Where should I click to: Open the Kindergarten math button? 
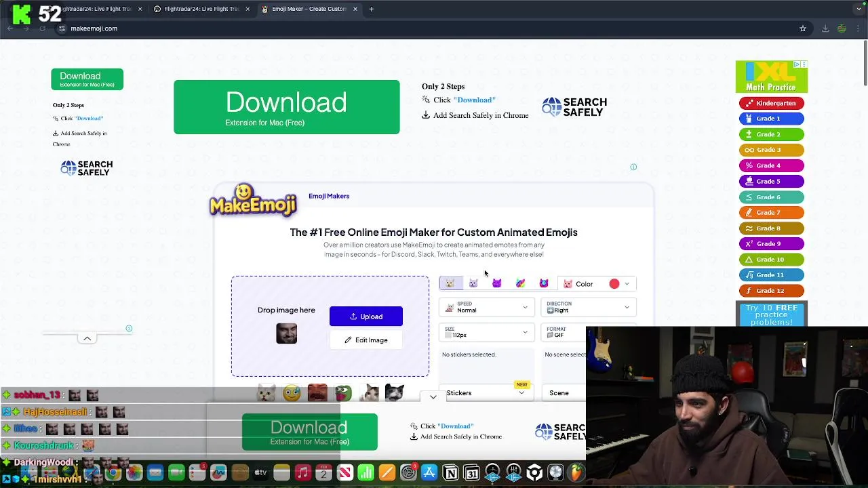(772, 103)
